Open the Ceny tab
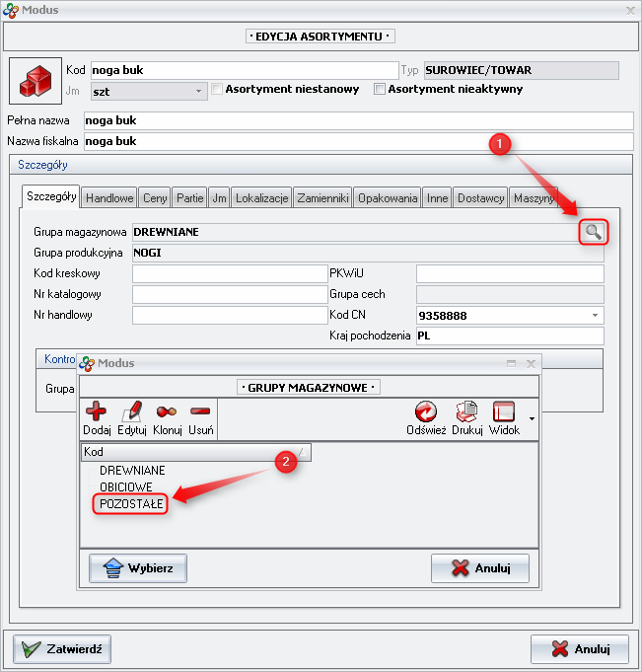 [x=155, y=197]
